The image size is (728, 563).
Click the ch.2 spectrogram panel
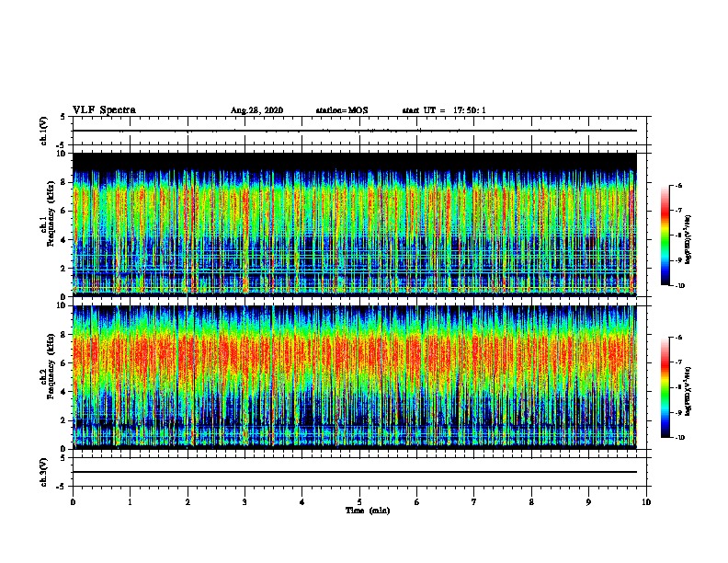pos(355,377)
